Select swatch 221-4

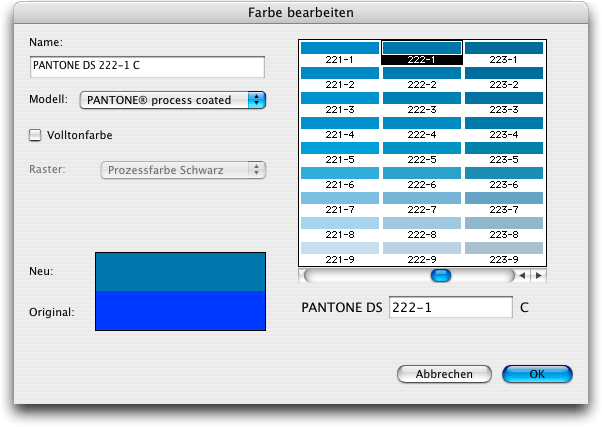[x=340, y=128]
